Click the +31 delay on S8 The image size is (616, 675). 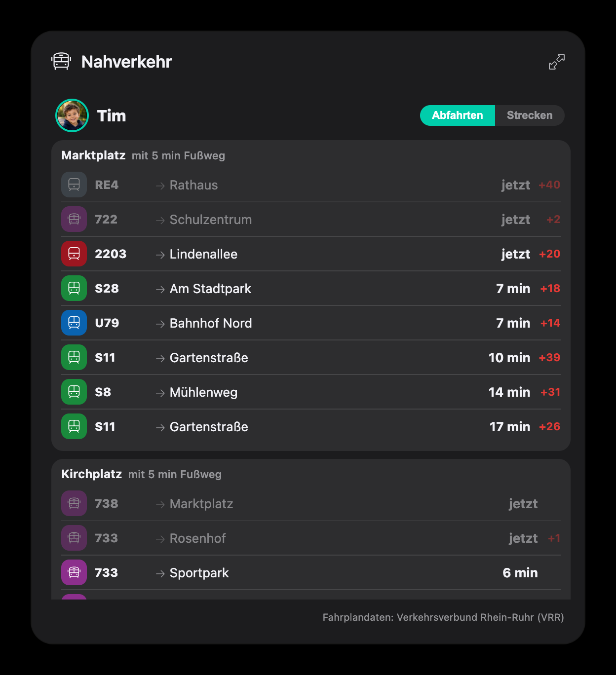click(x=550, y=392)
